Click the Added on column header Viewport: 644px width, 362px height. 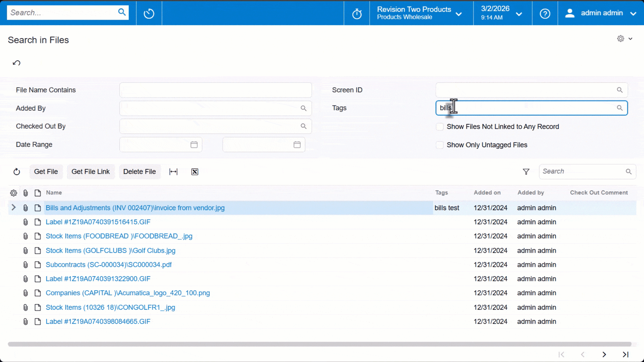[487, 193]
